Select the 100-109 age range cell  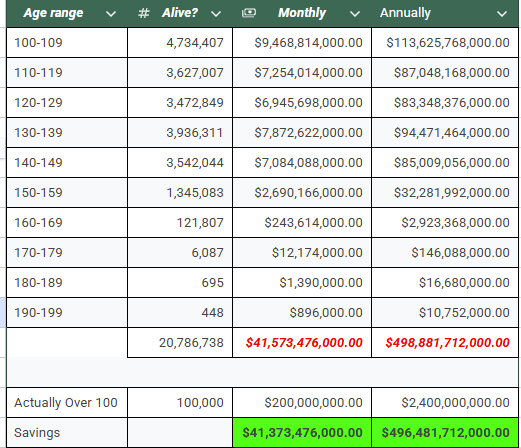tap(67, 43)
